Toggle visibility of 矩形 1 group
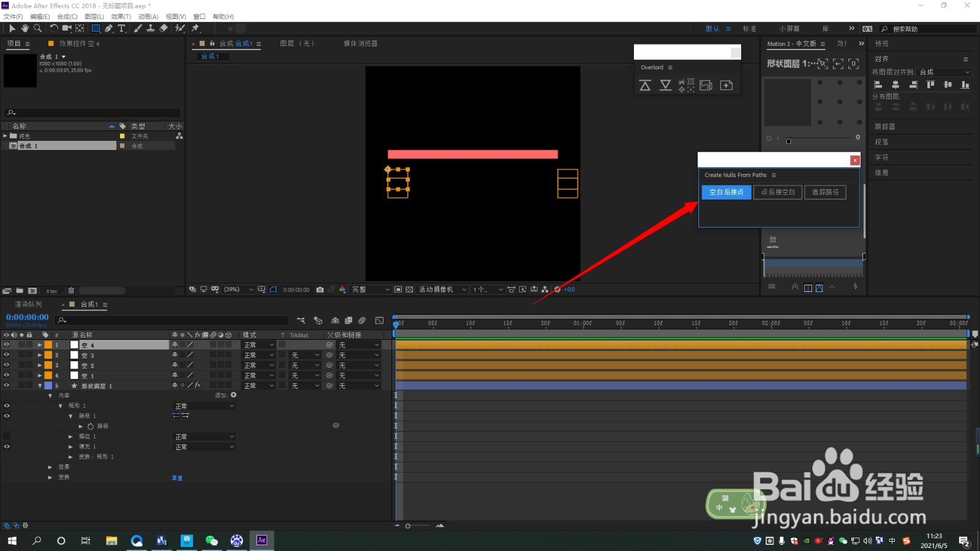Image resolution: width=980 pixels, height=551 pixels. pyautogui.click(x=7, y=406)
